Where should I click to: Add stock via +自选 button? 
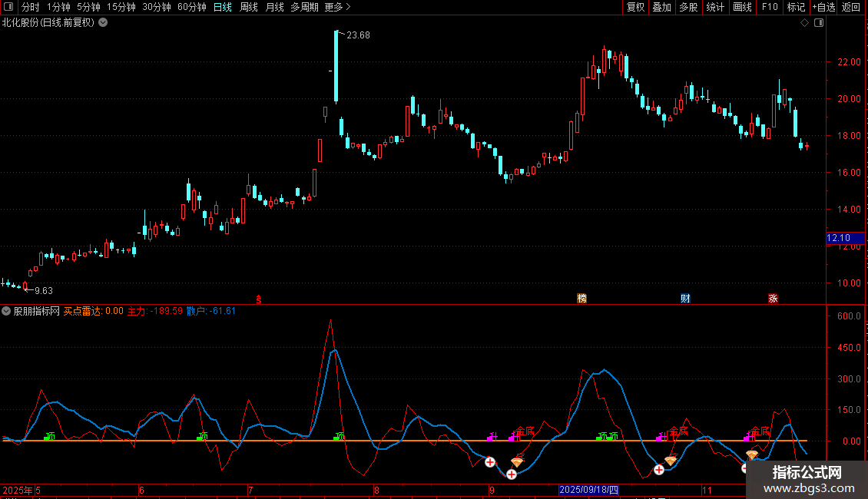pyautogui.click(x=823, y=7)
